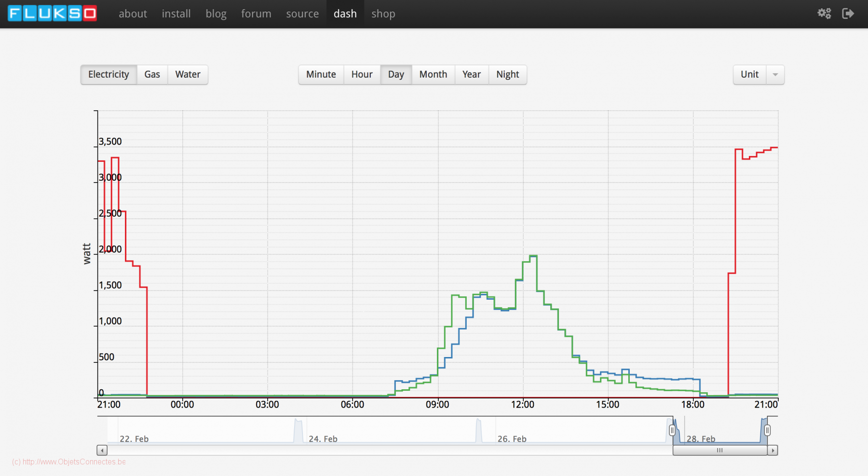Image resolution: width=868 pixels, height=476 pixels.
Task: Click the 24. Feb navigator label
Action: 323,439
